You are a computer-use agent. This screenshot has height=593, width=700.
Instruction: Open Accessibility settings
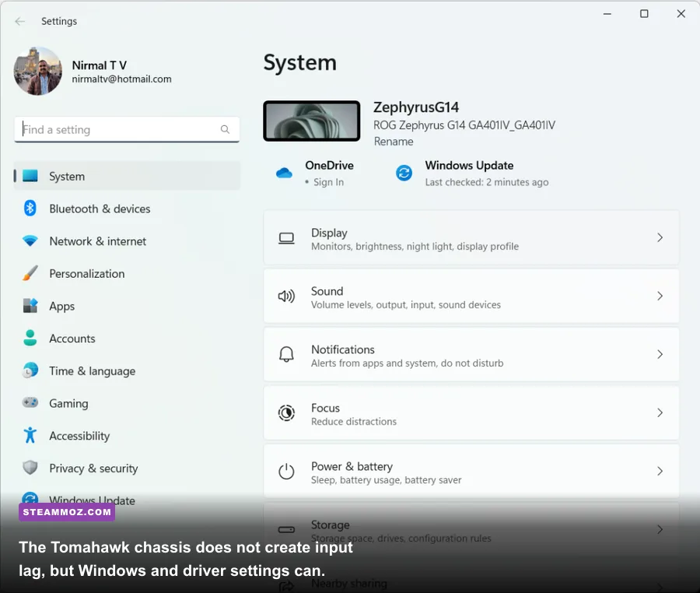(x=128, y=435)
